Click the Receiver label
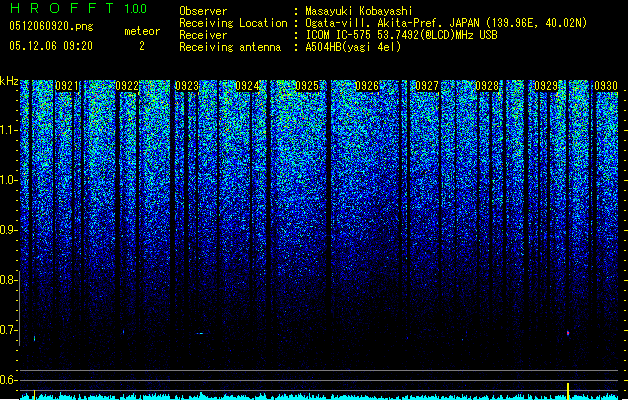The image size is (629, 400). pos(203,35)
